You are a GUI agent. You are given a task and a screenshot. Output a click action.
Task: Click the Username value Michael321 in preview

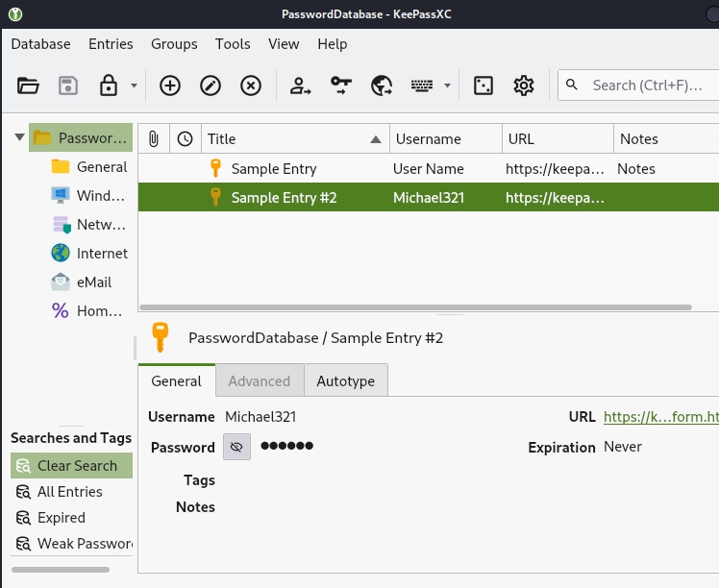(260, 417)
